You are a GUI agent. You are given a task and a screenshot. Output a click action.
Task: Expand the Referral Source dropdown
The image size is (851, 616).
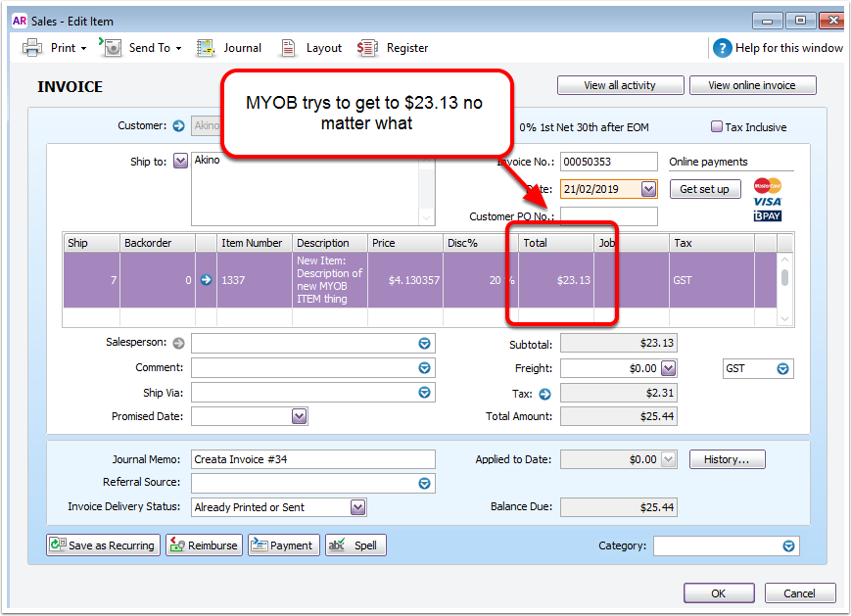[424, 483]
